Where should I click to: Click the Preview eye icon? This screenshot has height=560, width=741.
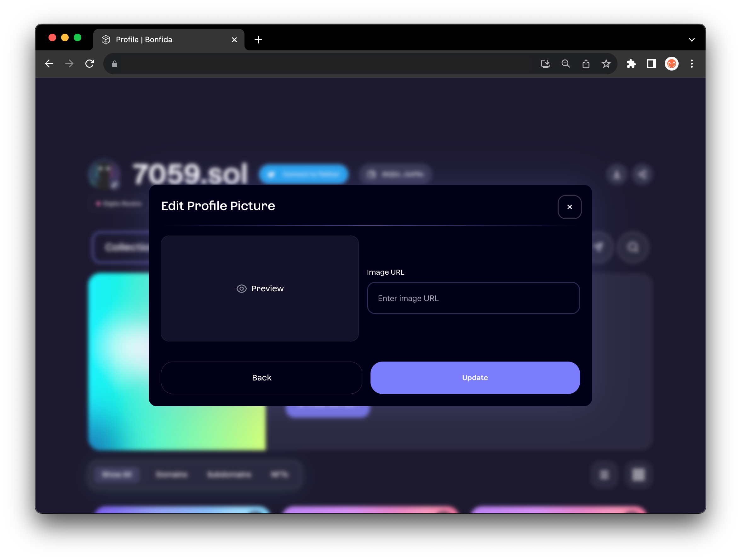click(x=241, y=289)
